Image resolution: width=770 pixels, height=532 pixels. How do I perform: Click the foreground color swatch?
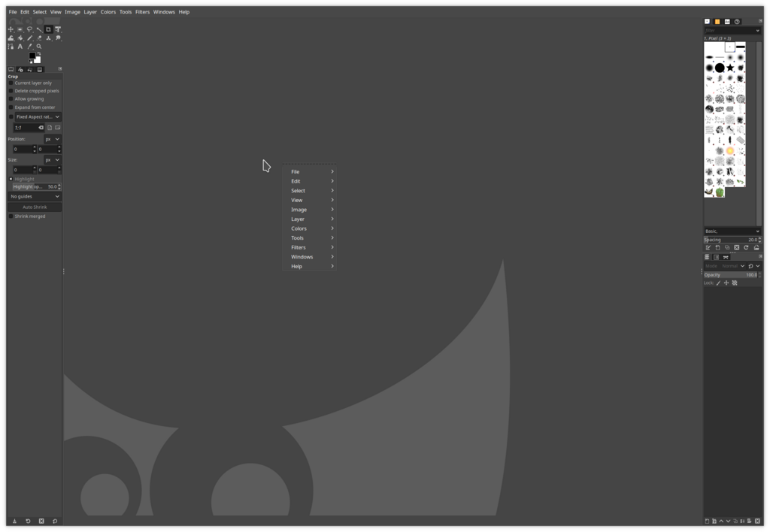coord(32,56)
